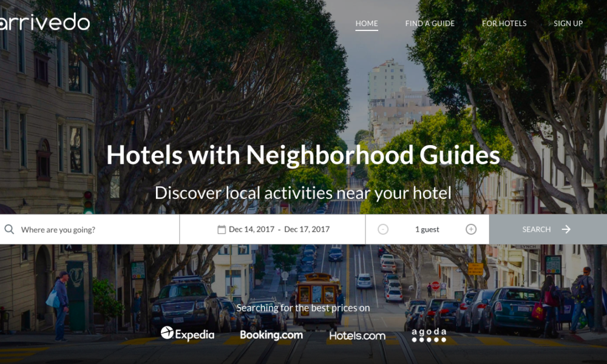Increase guests with the plus icon
This screenshot has width=607, height=364.
coord(471,229)
